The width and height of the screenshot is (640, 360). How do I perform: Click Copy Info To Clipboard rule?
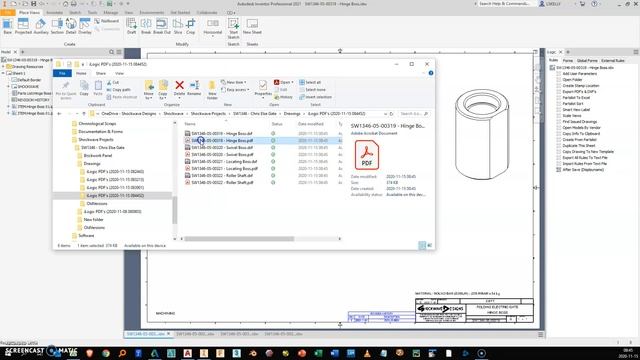pos(581,134)
